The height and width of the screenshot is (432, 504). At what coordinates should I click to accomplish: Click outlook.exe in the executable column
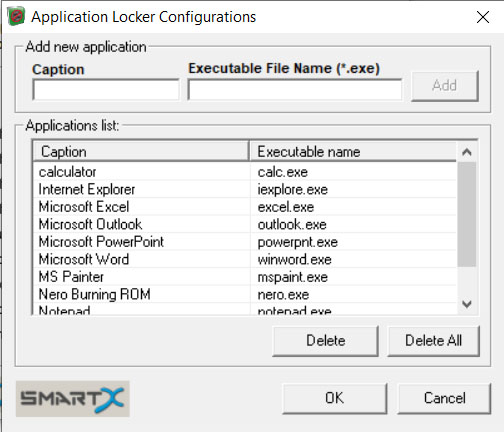292,224
